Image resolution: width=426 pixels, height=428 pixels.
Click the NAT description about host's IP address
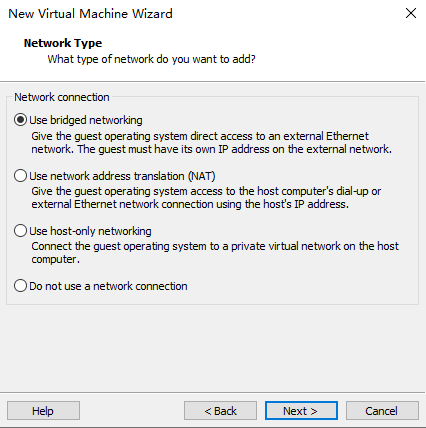coord(206,198)
